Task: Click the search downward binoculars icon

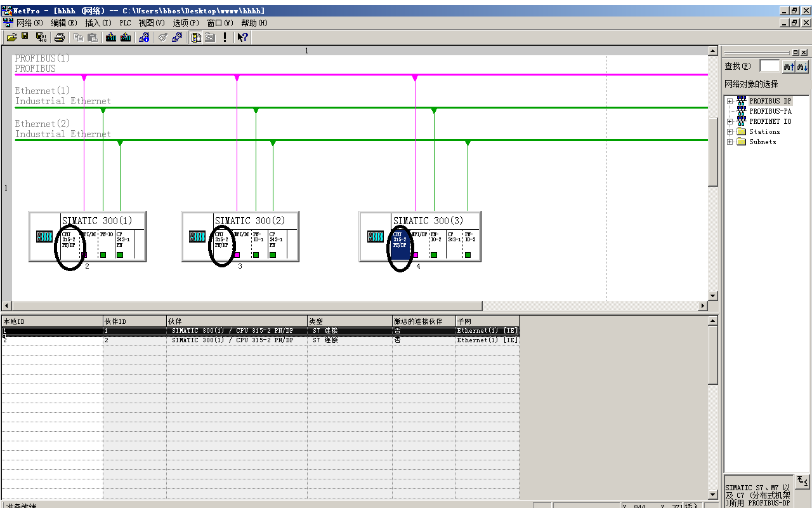Action: 802,66
